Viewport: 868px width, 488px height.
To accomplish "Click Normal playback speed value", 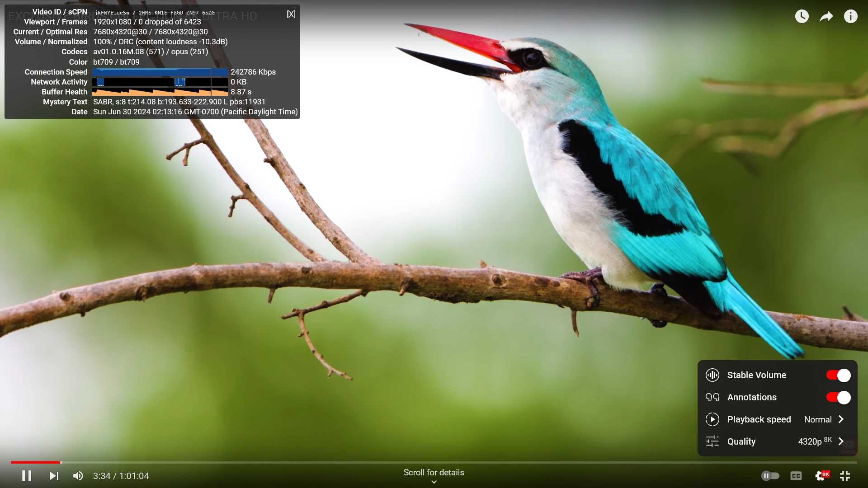I will [x=818, y=419].
